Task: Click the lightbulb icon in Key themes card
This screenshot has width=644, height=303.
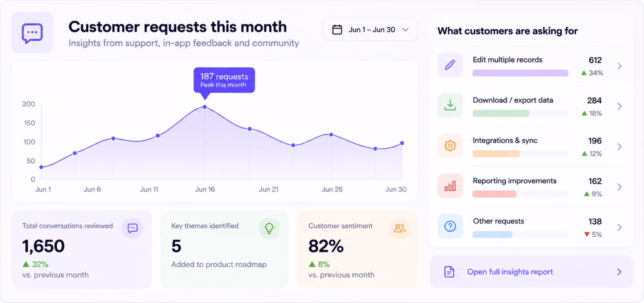Action: tap(269, 228)
